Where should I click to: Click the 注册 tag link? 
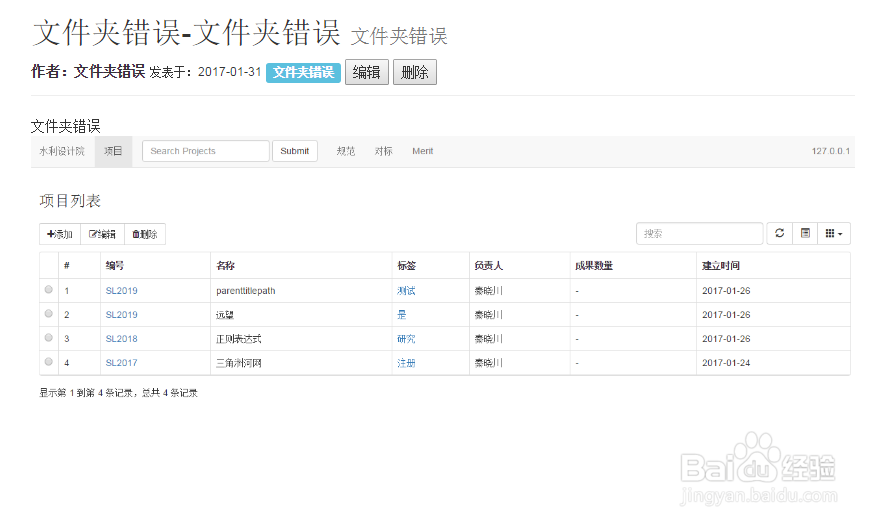pos(406,363)
